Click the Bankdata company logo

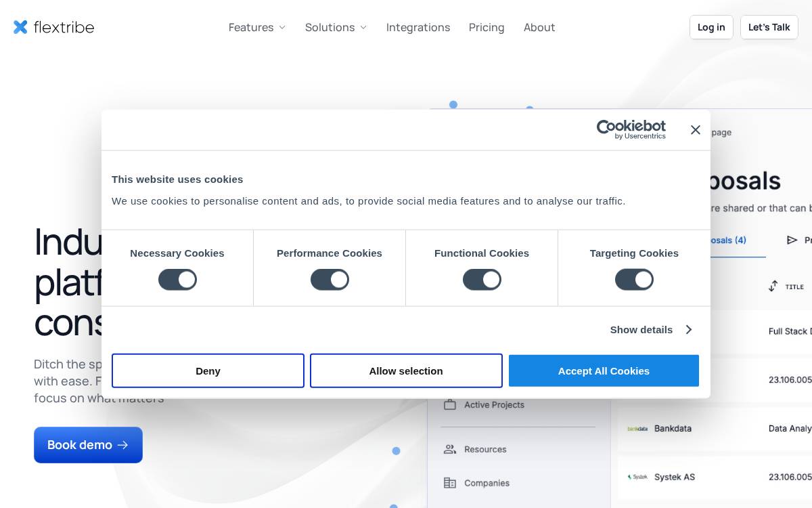637,428
